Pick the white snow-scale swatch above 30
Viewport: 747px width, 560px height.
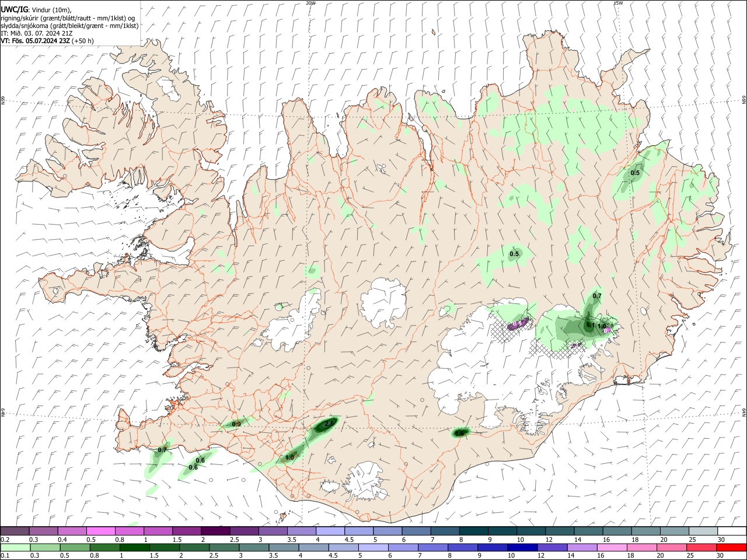(732, 531)
